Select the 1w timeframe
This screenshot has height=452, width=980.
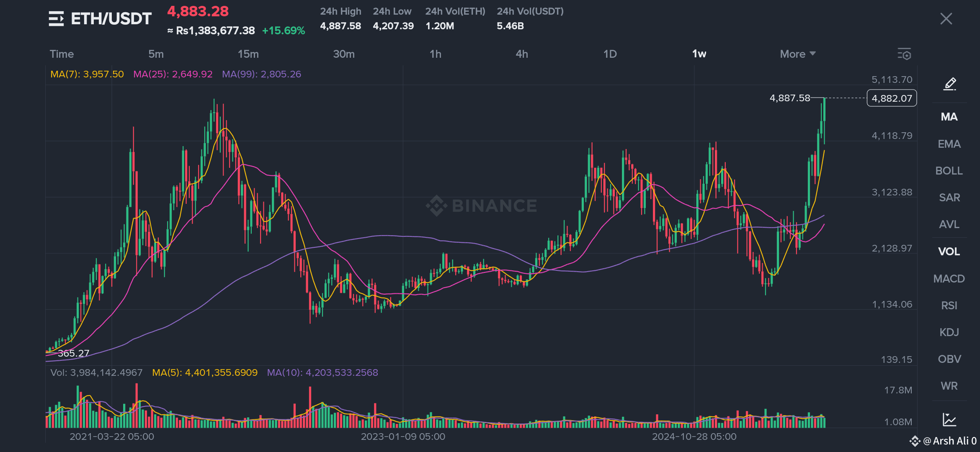(x=699, y=54)
